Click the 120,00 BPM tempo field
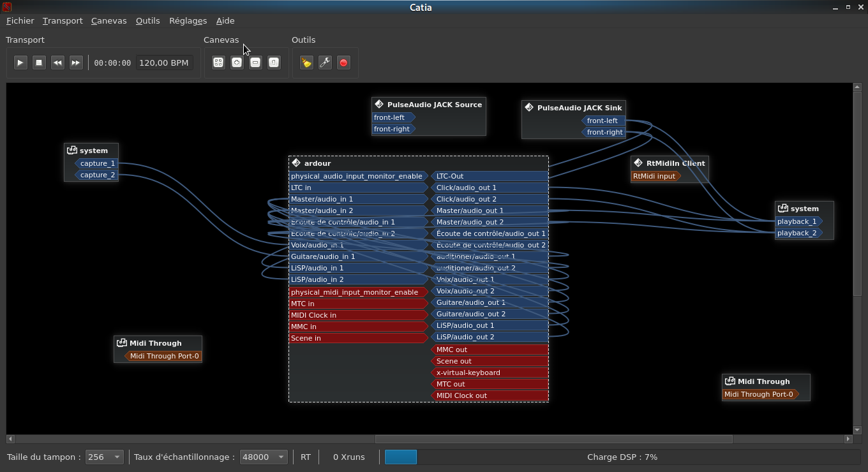Image resolution: width=868 pixels, height=472 pixels. coord(163,63)
